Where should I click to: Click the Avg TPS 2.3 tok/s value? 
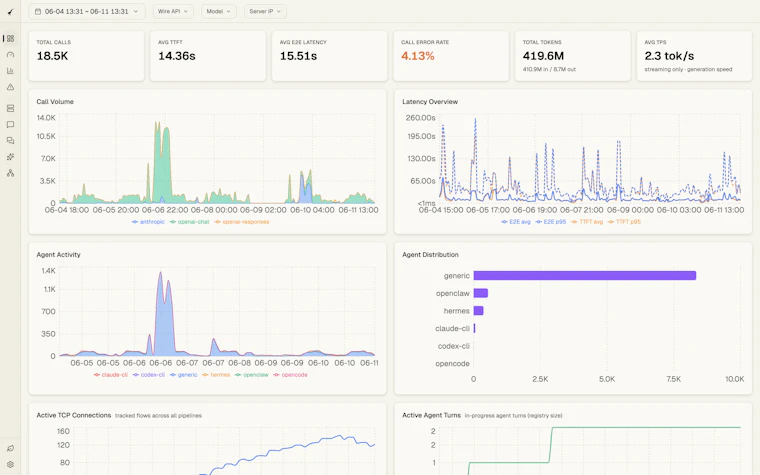coord(669,56)
